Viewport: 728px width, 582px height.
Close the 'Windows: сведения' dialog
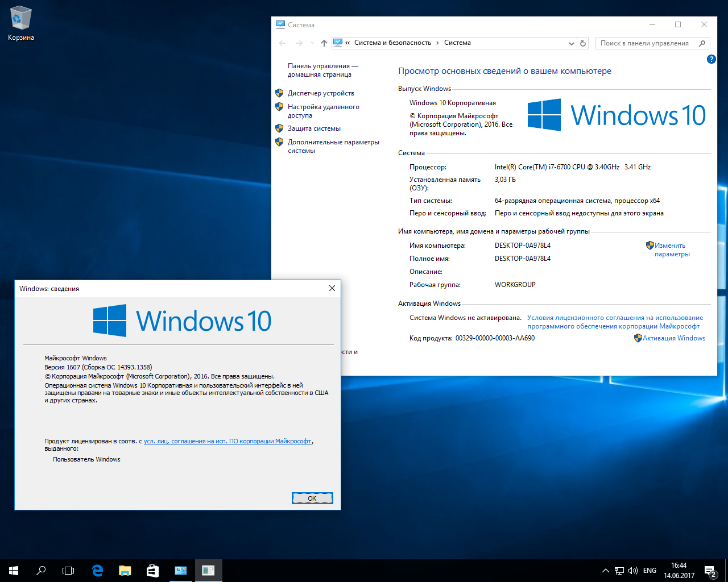pos(332,288)
